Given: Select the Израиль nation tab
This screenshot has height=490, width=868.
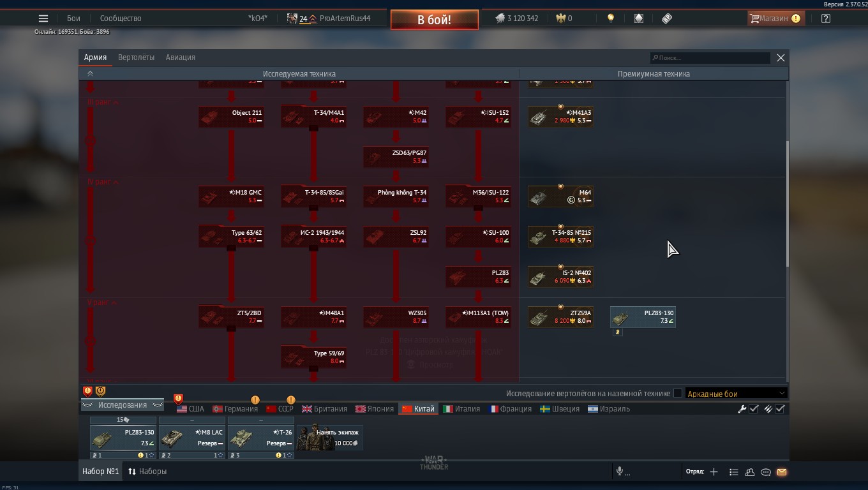Looking at the screenshot, I should tap(609, 409).
